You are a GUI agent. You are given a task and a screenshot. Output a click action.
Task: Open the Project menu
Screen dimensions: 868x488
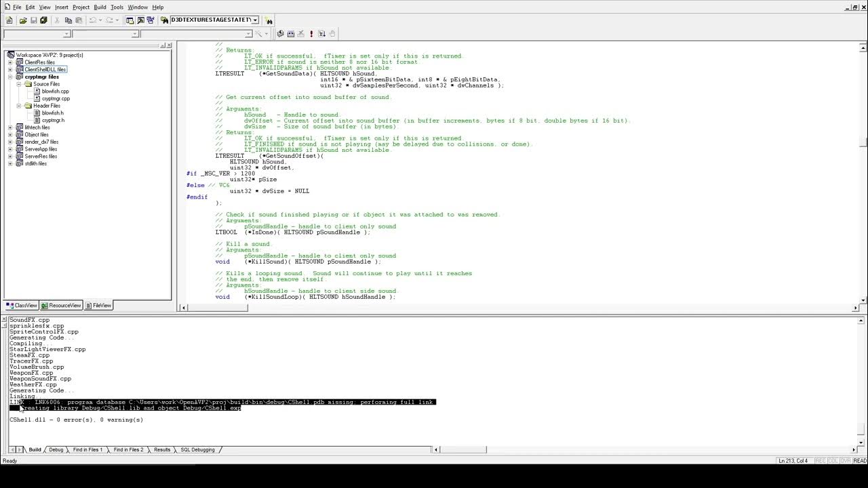pos(81,7)
